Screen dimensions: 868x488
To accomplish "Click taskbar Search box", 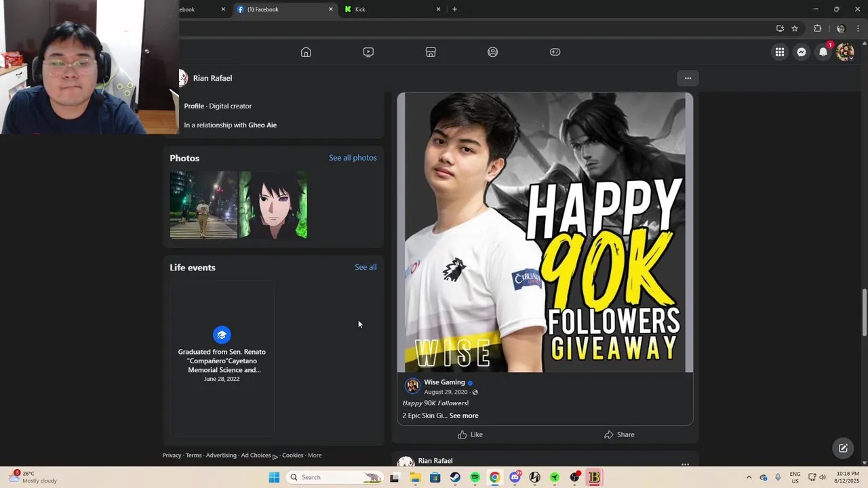I will pyautogui.click(x=336, y=478).
